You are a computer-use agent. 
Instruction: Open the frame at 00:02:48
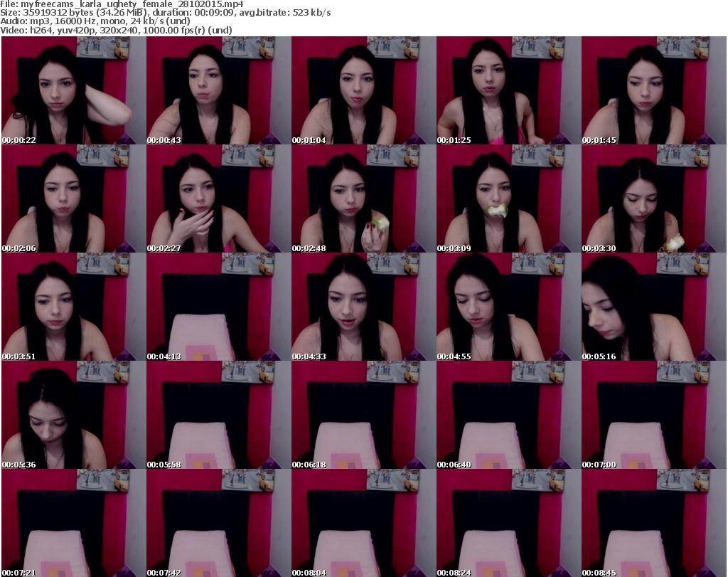pyautogui.click(x=363, y=198)
